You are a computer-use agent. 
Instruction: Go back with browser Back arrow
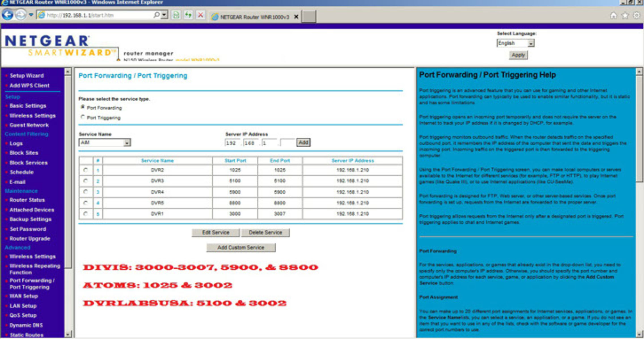8,15
